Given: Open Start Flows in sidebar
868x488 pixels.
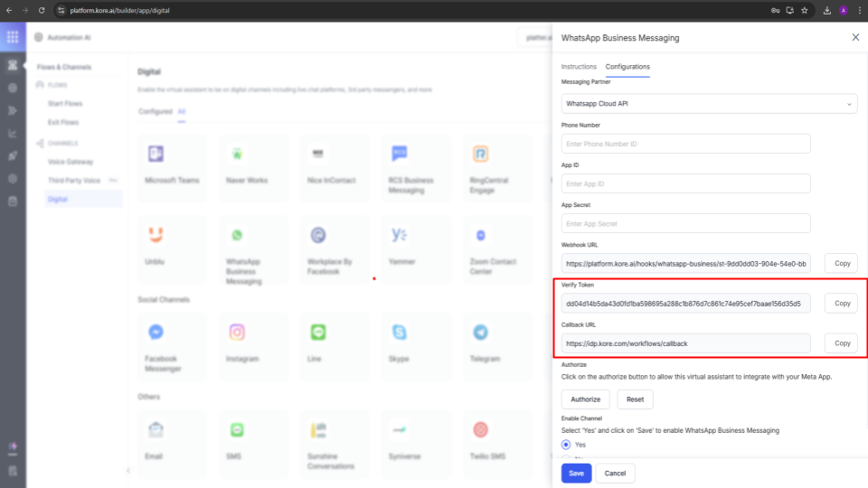Looking at the screenshot, I should tap(65, 103).
